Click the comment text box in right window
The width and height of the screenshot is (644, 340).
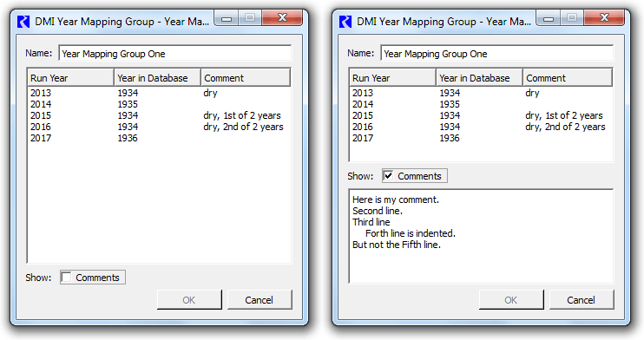click(481, 236)
